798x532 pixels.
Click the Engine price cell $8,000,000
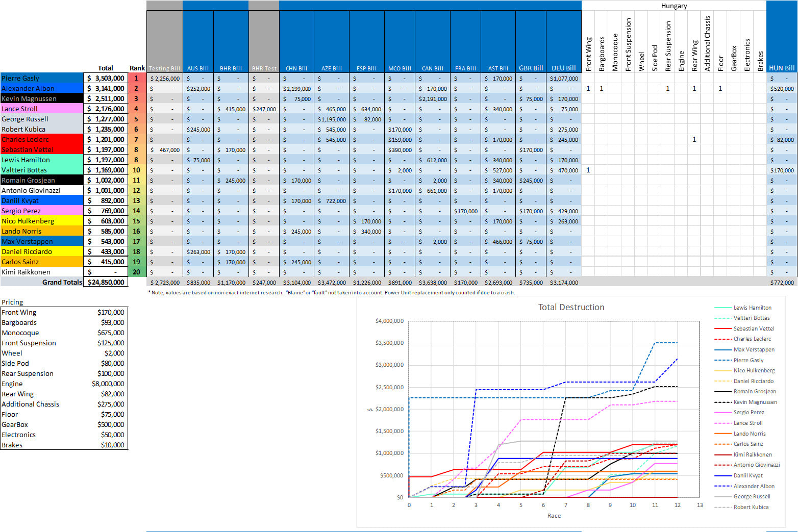(108, 384)
